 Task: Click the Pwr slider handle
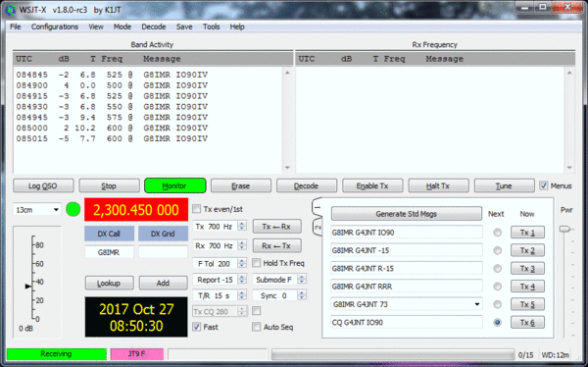click(564, 229)
